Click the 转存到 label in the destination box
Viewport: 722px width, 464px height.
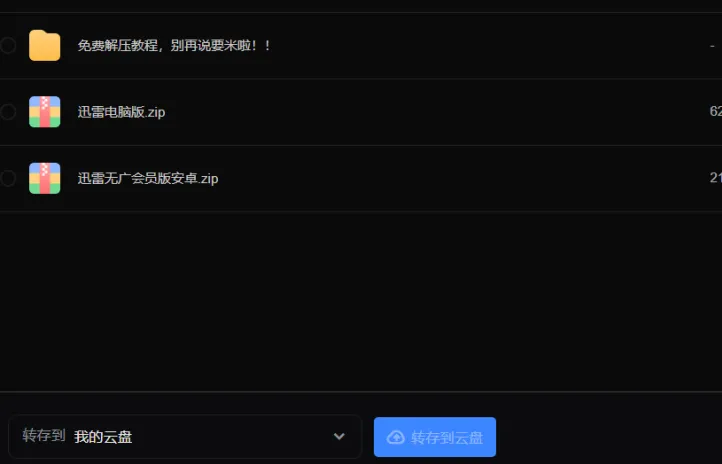pos(44,435)
